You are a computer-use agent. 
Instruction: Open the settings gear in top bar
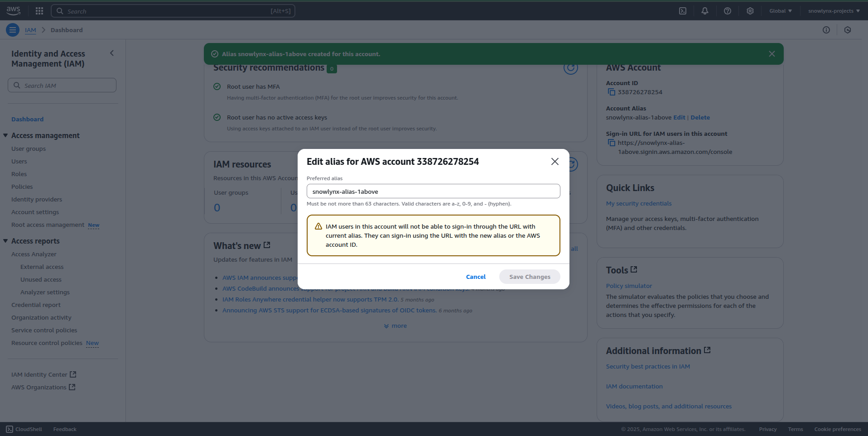pos(750,11)
